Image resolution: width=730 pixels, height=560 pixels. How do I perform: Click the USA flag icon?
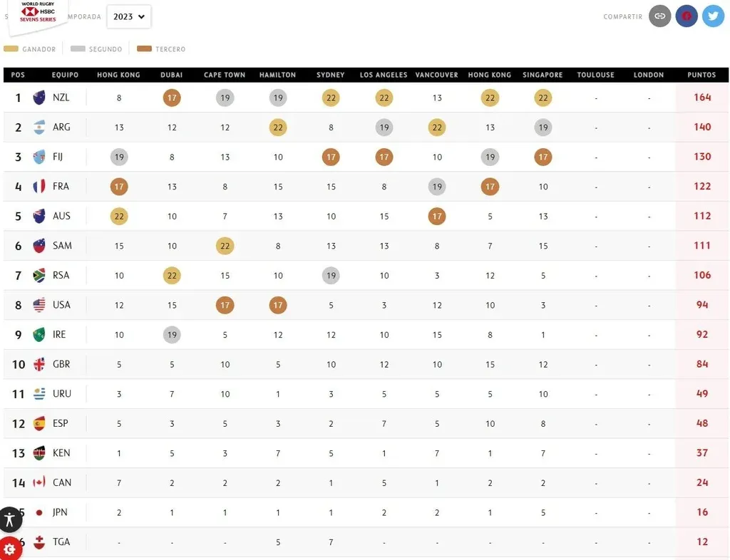pyautogui.click(x=39, y=305)
